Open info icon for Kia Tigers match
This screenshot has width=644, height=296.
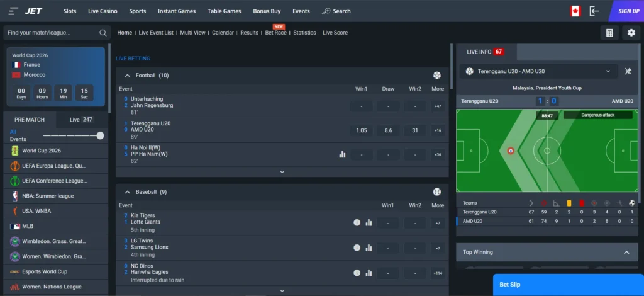coord(357,222)
